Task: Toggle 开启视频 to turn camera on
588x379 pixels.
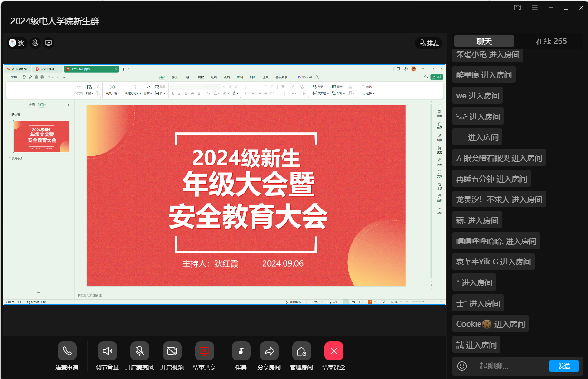Action: coord(172,351)
